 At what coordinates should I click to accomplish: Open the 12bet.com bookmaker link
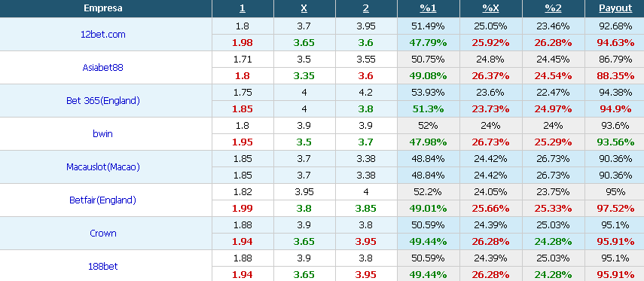pyautogui.click(x=102, y=35)
